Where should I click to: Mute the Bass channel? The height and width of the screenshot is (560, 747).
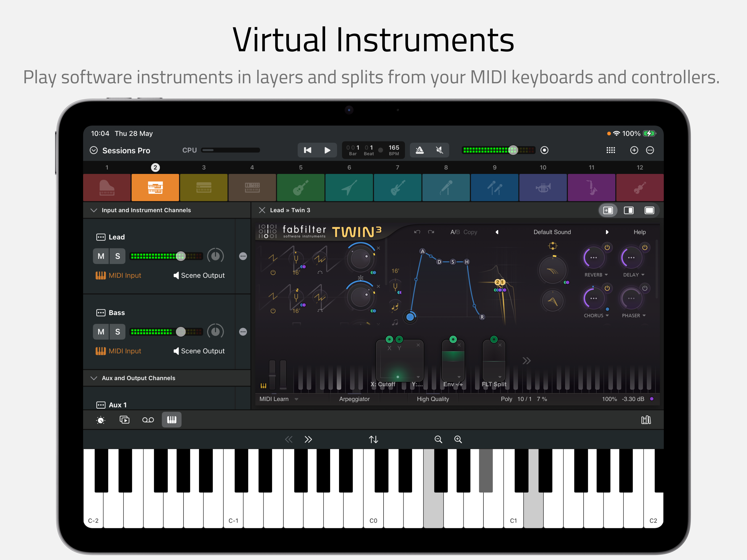[x=101, y=332]
